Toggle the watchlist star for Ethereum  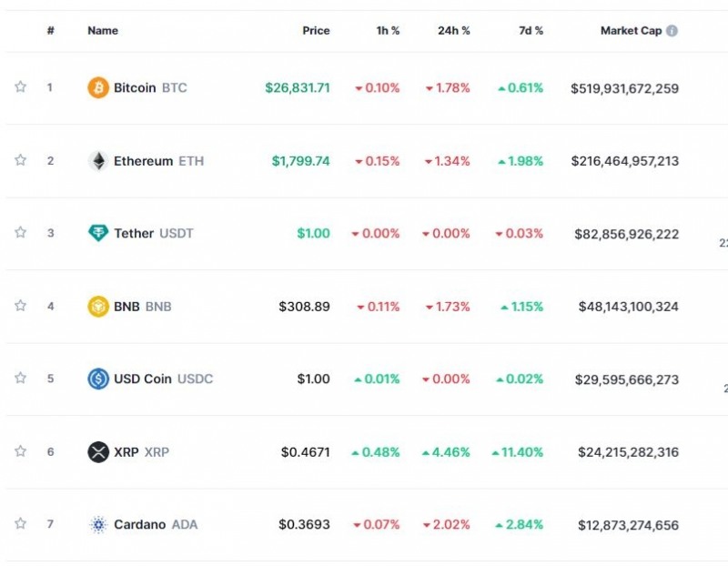click(x=20, y=160)
